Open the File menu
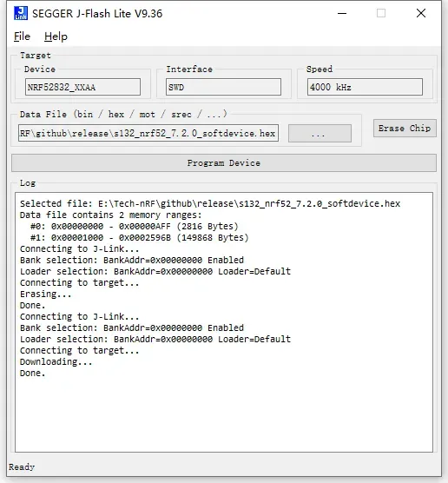Viewport: 448px width, 483px height. (23, 36)
